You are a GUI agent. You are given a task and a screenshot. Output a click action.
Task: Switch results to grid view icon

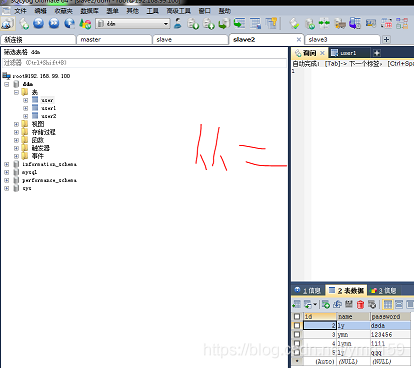coord(387,304)
